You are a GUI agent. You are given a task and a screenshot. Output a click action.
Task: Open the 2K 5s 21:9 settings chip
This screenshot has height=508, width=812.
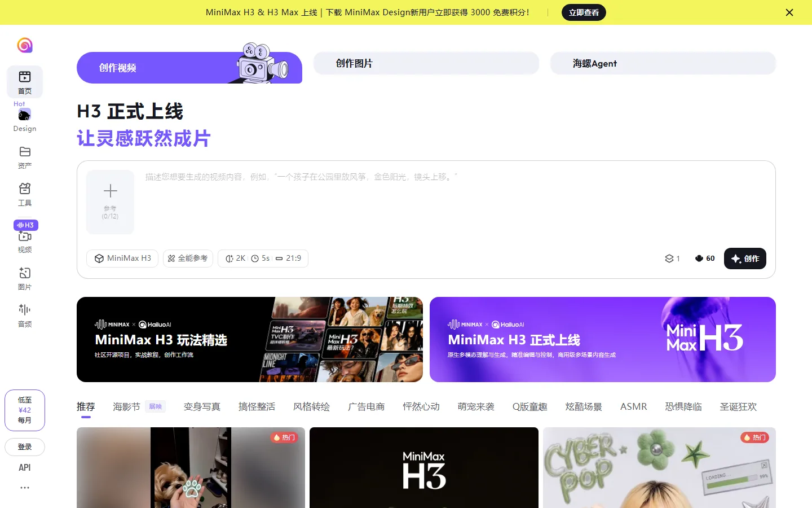click(x=263, y=259)
